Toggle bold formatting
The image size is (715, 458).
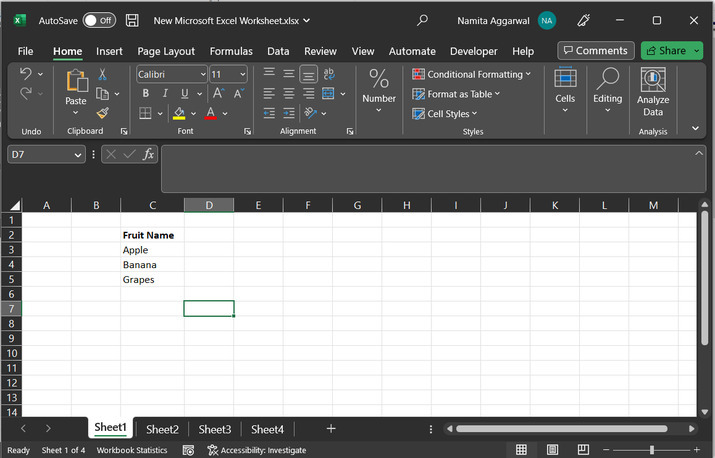(x=145, y=94)
